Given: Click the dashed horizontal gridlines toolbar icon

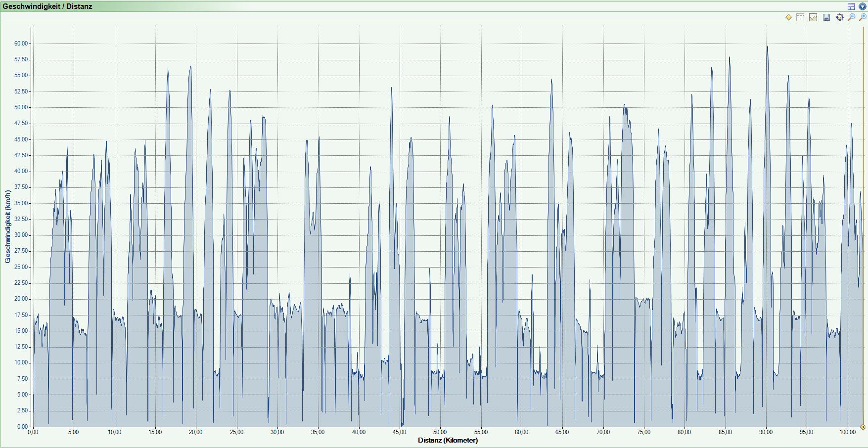Looking at the screenshot, I should pyautogui.click(x=800, y=17).
